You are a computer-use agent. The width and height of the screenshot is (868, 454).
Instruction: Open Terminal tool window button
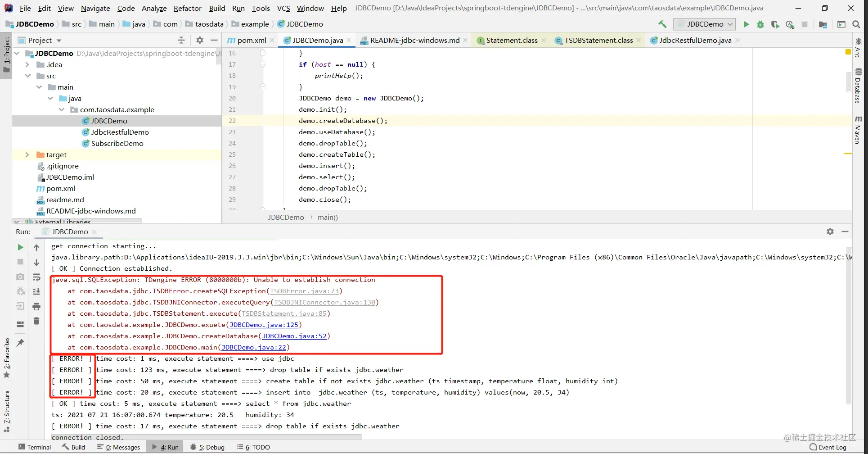[x=35, y=447]
